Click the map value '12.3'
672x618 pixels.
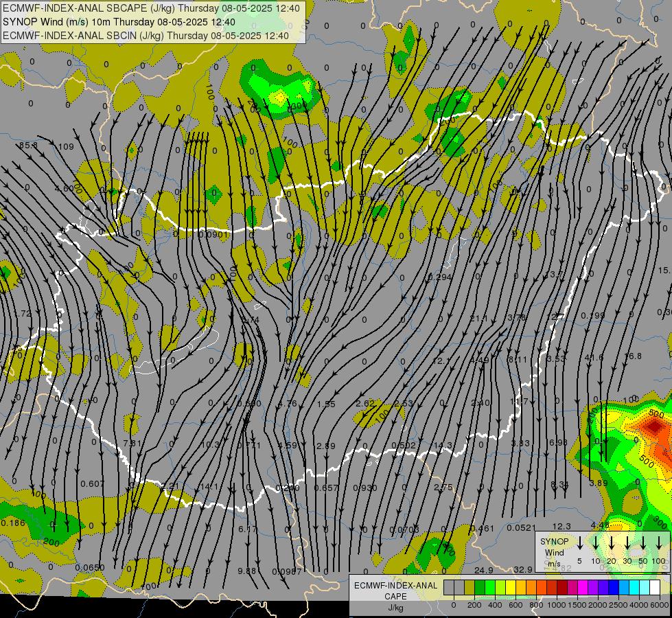pos(561,526)
